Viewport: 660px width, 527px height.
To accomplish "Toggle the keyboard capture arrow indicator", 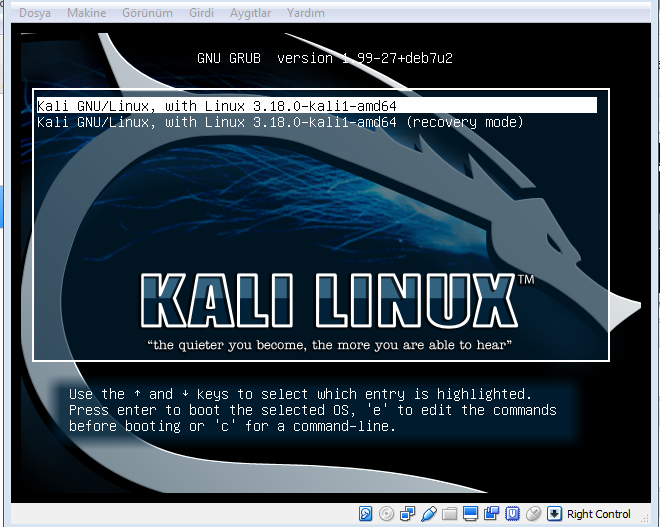I will pyautogui.click(x=554, y=514).
